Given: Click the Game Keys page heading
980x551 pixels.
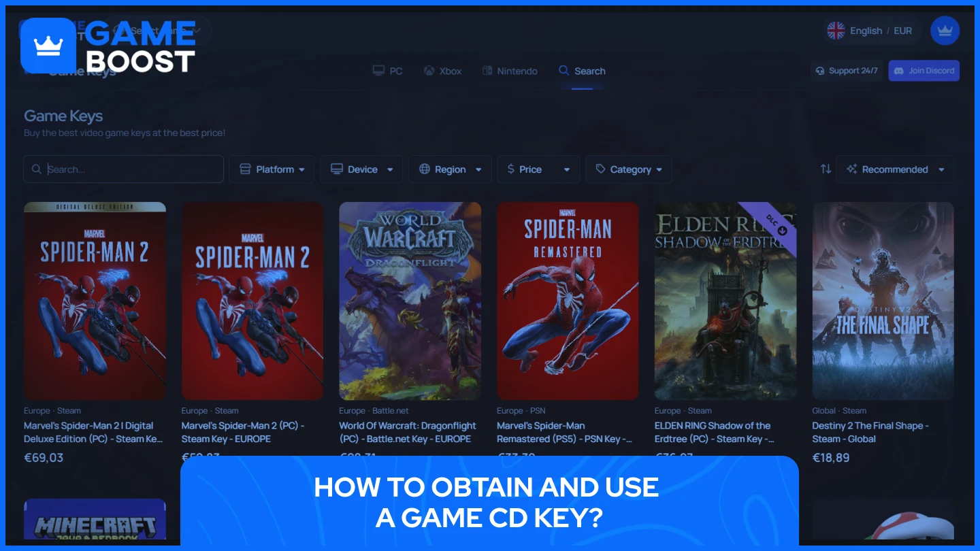Looking at the screenshot, I should 63,116.
